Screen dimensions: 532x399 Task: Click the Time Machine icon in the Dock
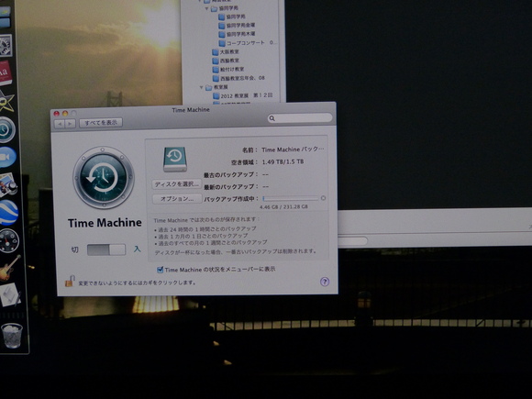(6, 129)
